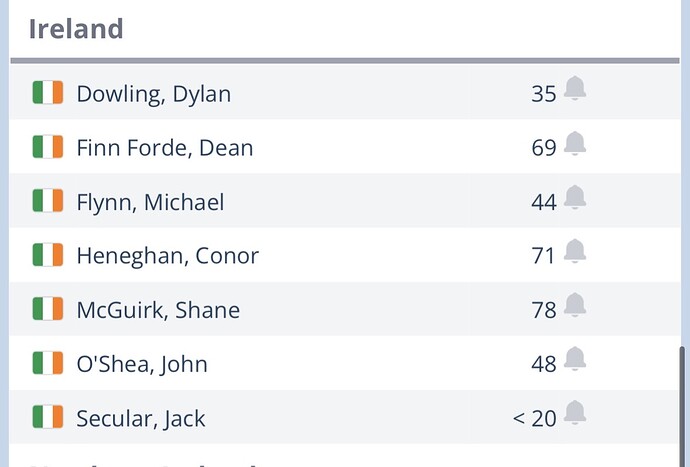Enable alert bell for Finn Forde, Dean

point(575,144)
